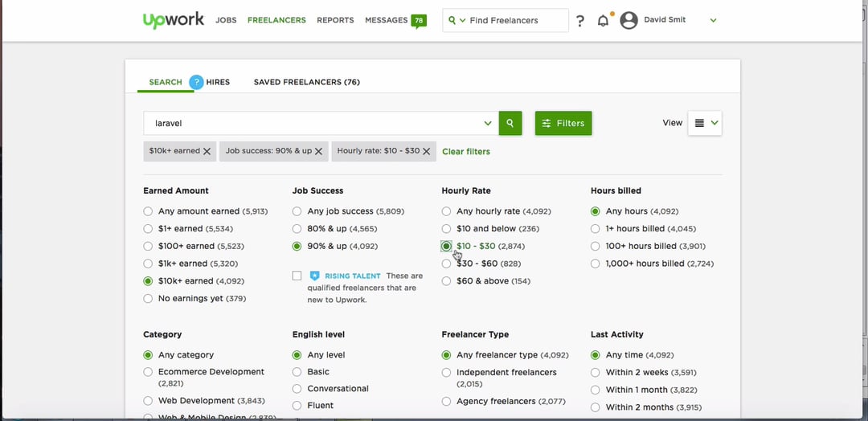Viewport: 868px width, 421px height.
Task: Click the David Smit profile avatar
Action: point(628,20)
